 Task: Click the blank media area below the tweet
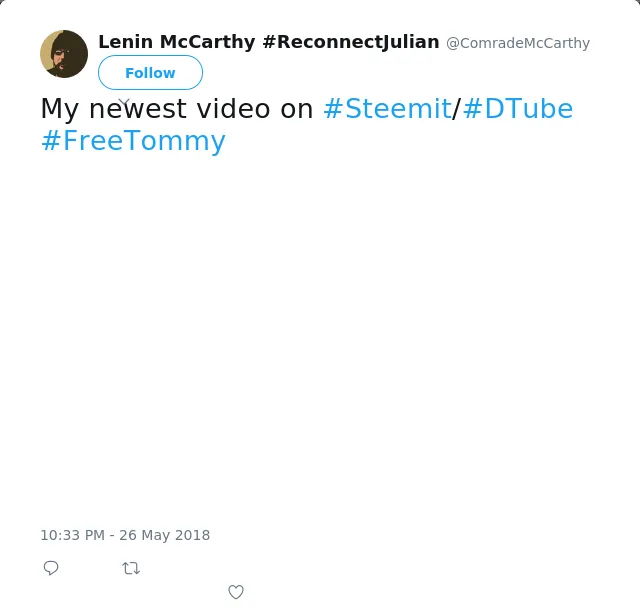(x=320, y=339)
